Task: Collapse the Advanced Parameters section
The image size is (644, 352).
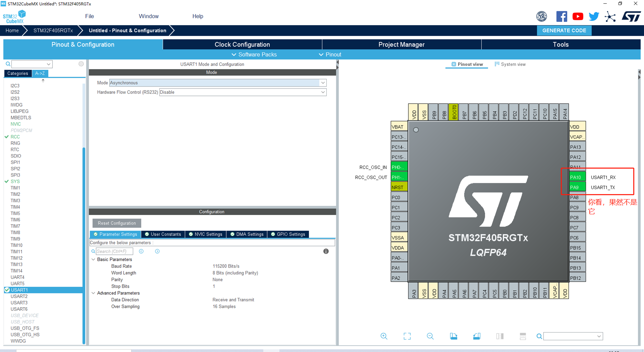Action: [93, 293]
